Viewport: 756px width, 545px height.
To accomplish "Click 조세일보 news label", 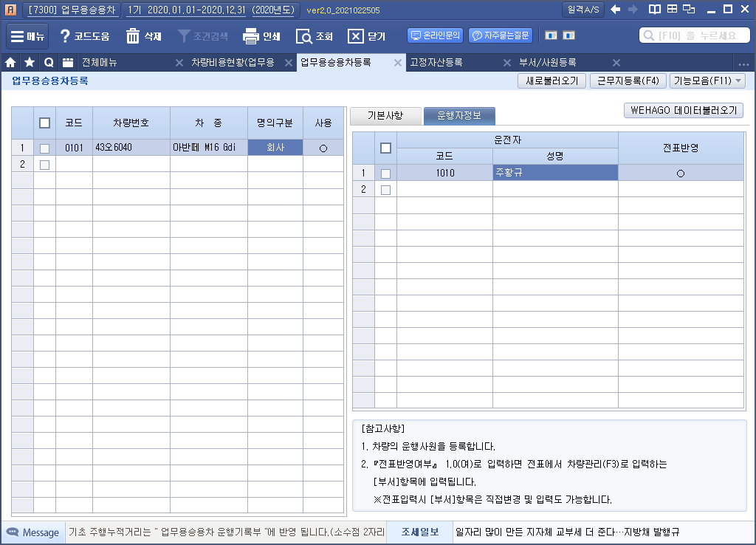I will (420, 532).
